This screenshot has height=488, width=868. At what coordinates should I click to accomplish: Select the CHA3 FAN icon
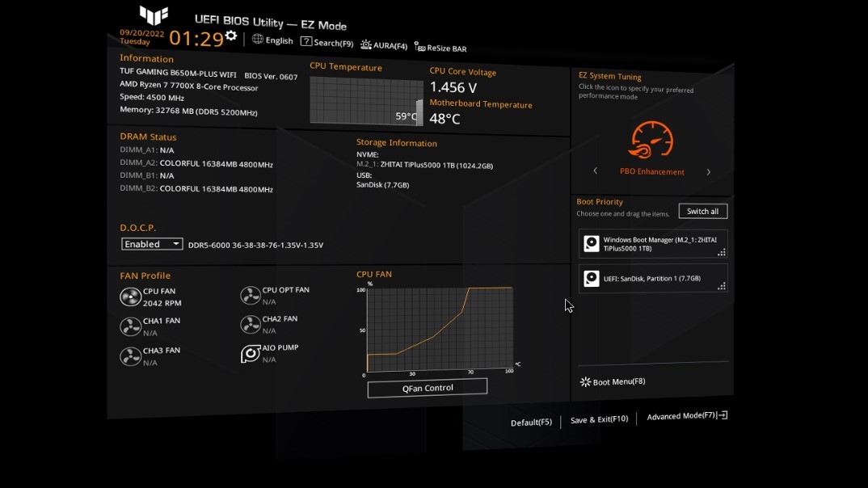coord(131,356)
